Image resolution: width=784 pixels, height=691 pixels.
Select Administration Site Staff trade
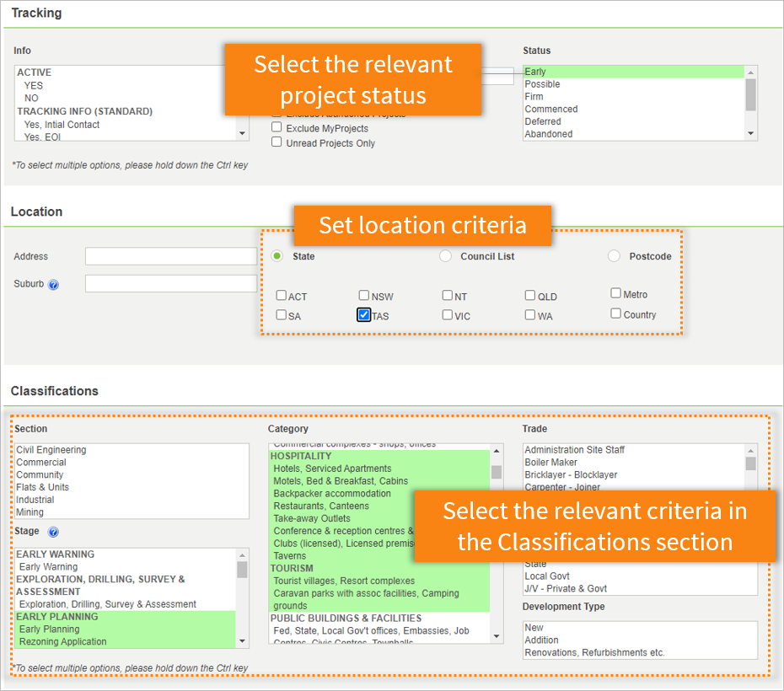pos(633,450)
